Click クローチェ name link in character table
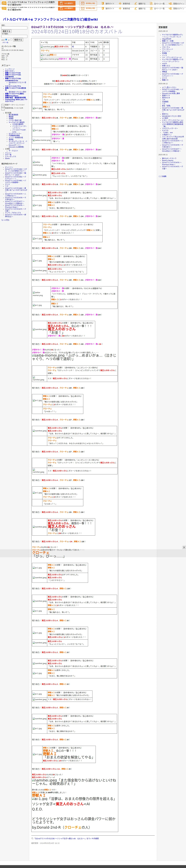 tap(45, 50)
